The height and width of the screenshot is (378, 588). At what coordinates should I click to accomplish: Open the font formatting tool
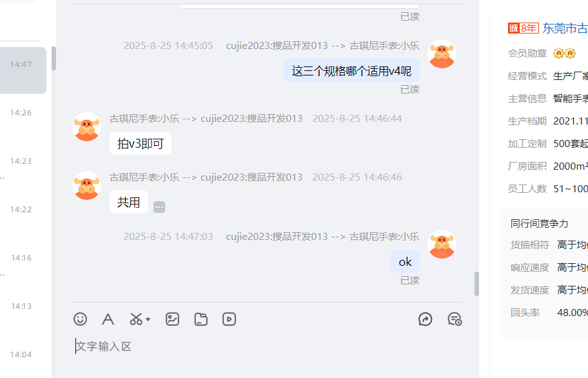click(108, 319)
